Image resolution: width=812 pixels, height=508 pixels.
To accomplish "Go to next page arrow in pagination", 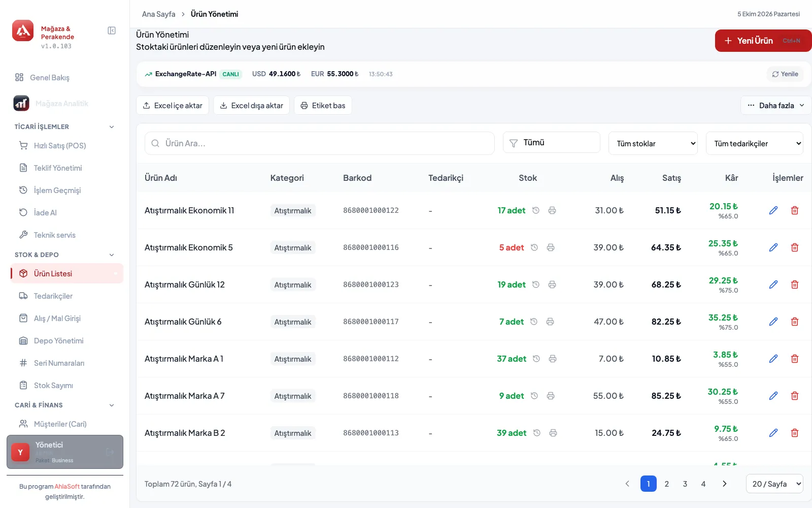I will click(x=725, y=484).
